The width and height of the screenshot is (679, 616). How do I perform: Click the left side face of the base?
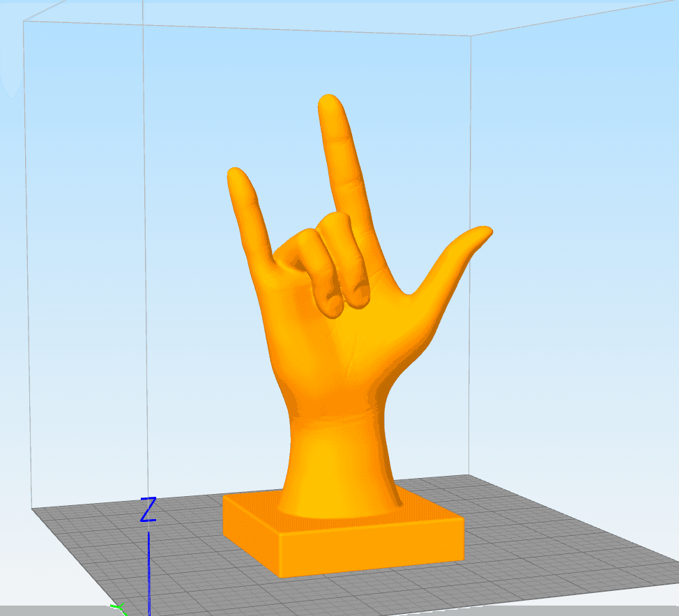(x=251, y=534)
